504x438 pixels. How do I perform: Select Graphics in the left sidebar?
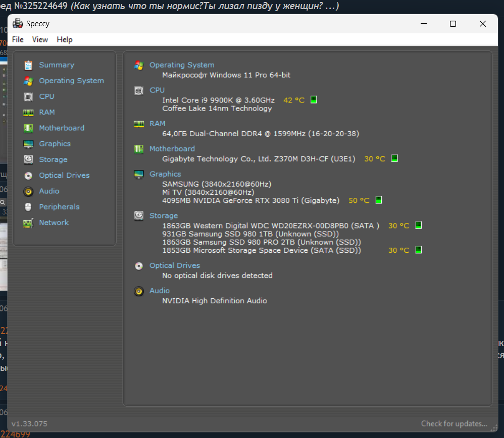pyautogui.click(x=55, y=144)
